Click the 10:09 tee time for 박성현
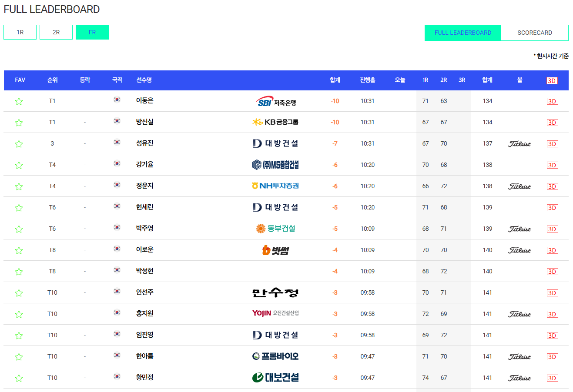 [x=367, y=271]
